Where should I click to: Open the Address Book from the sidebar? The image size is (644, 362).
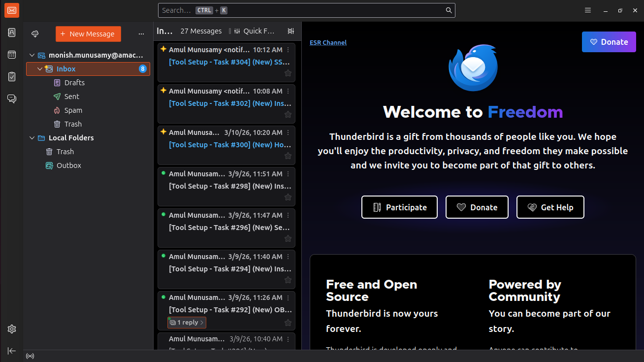tap(12, 33)
